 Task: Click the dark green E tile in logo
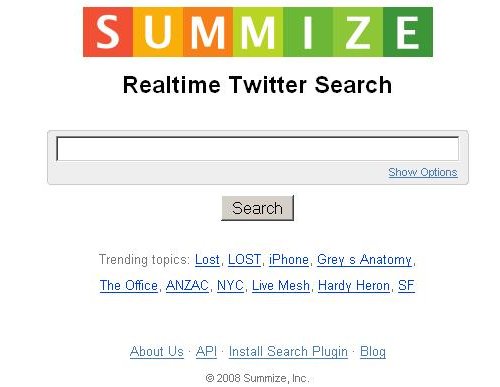pyautogui.click(x=408, y=32)
